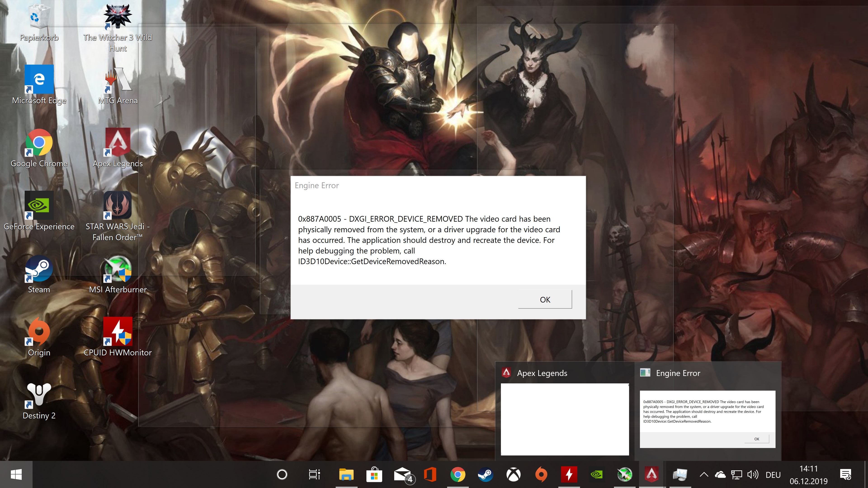Select the Engine Error taskbar preview thumbnail
The height and width of the screenshot is (488, 868).
click(707, 419)
